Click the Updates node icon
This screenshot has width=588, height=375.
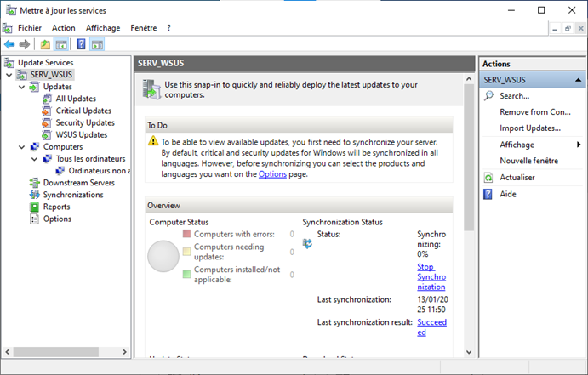[x=34, y=87]
